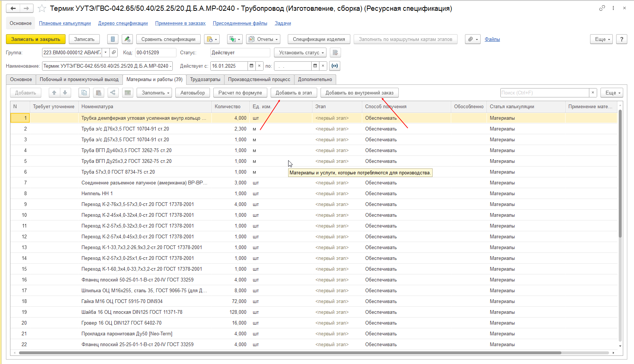Switch to Производственный процесс tab
This screenshot has height=364, width=634.
pos(259,79)
